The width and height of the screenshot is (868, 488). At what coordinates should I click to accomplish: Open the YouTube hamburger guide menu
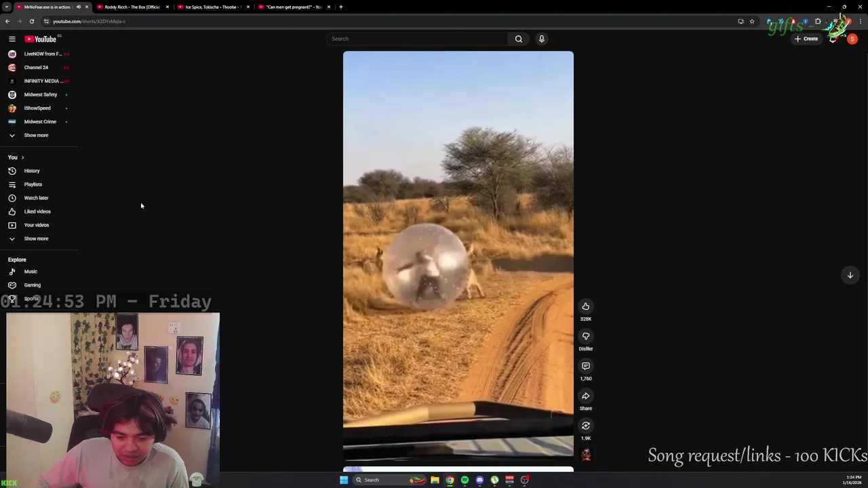click(x=12, y=39)
